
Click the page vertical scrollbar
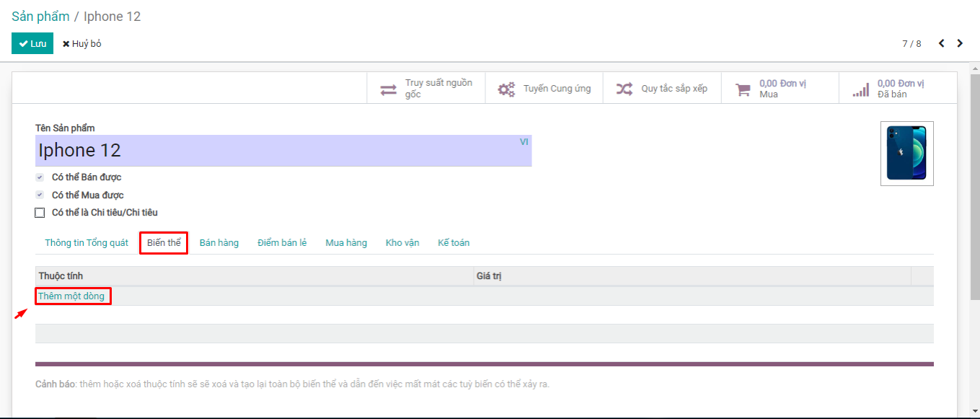[x=975, y=186]
